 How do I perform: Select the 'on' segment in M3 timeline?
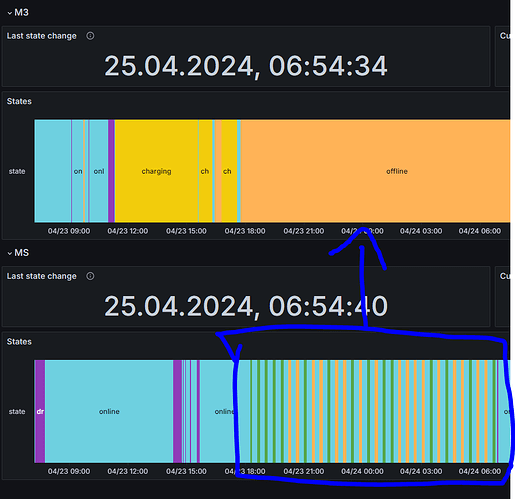pos(78,171)
